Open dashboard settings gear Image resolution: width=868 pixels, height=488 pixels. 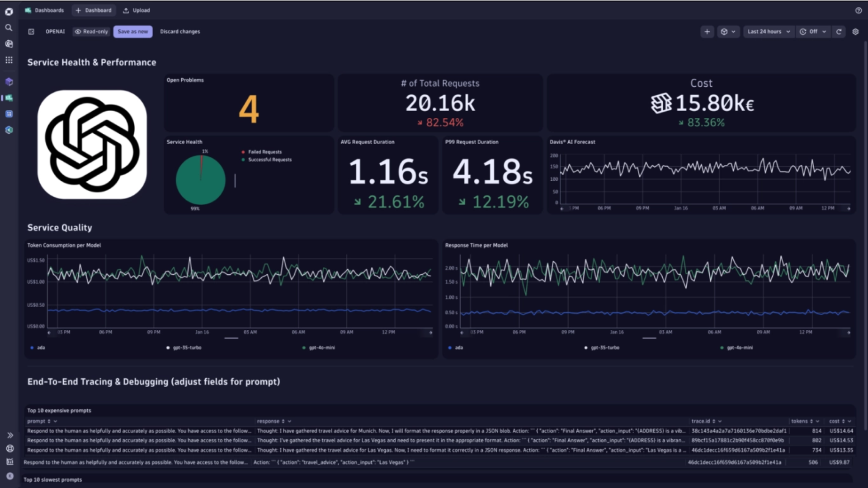pyautogui.click(x=856, y=32)
